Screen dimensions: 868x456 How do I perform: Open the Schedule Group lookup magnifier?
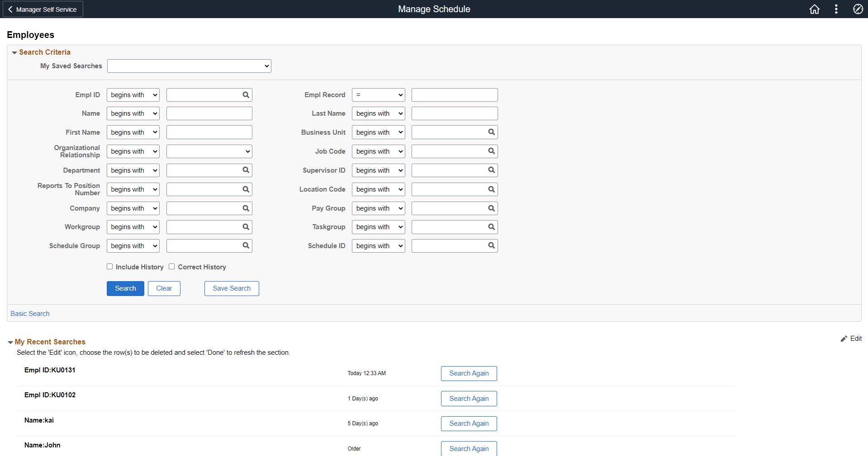click(x=246, y=245)
